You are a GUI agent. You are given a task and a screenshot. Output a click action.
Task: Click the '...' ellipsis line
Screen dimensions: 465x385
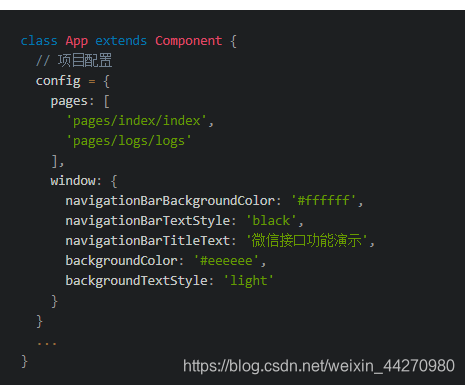47,343
